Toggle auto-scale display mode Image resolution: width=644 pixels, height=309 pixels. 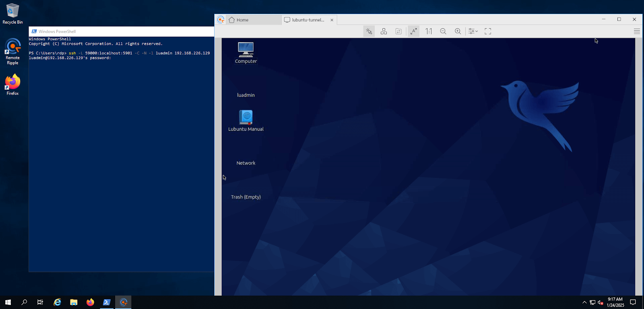(x=413, y=31)
